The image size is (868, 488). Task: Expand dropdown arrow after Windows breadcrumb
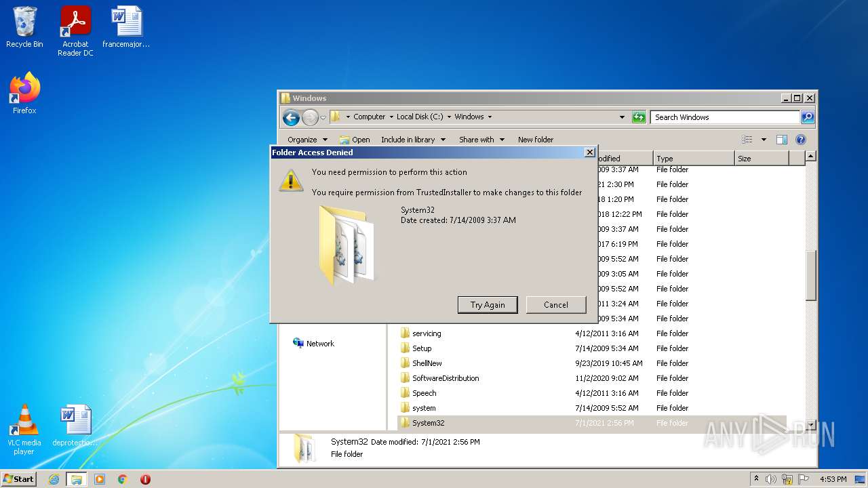(x=490, y=117)
